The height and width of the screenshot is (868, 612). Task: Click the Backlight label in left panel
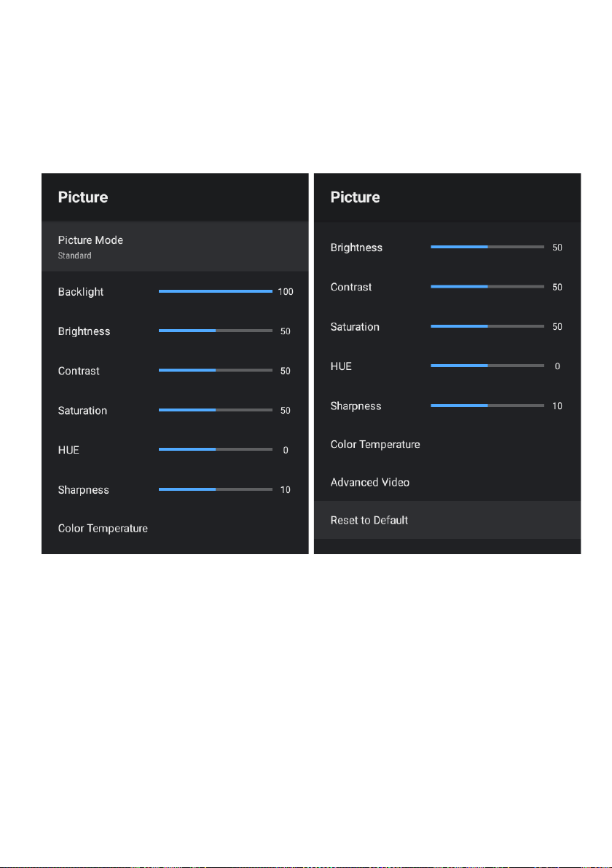[81, 292]
